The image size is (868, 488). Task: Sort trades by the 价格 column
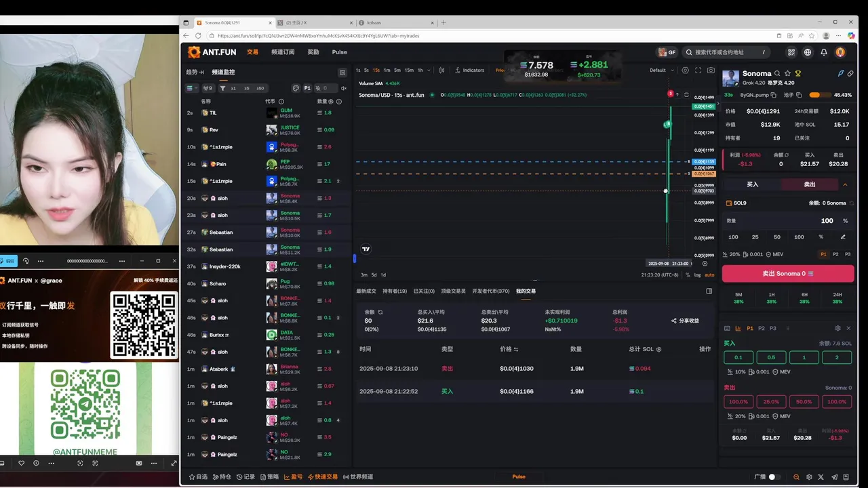click(509, 349)
